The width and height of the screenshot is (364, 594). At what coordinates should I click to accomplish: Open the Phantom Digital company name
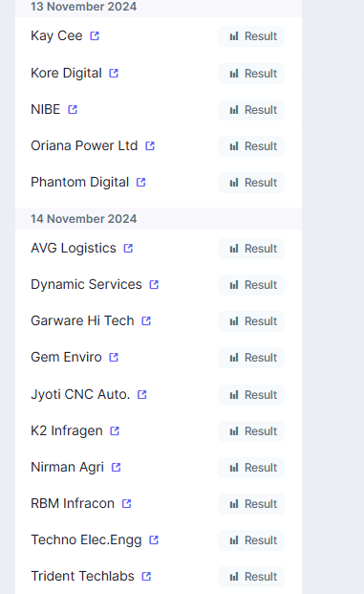tap(80, 182)
